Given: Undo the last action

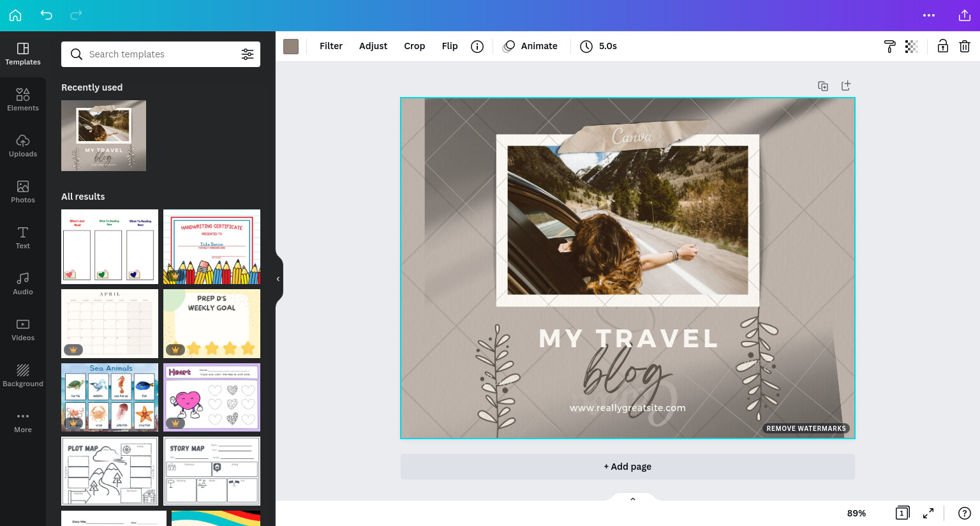Looking at the screenshot, I should click(x=46, y=15).
